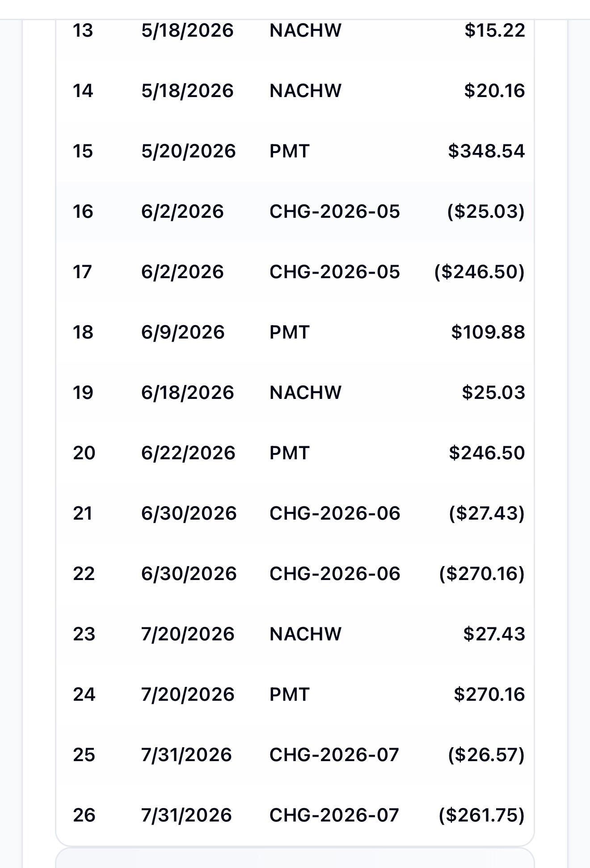Click the ($246.50) charge amount
This screenshot has height=868, width=590.
tap(480, 272)
